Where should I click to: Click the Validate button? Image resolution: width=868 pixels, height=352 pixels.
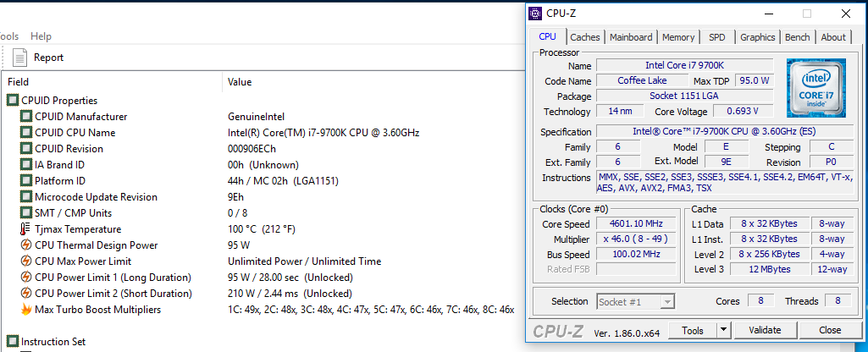pos(765,330)
